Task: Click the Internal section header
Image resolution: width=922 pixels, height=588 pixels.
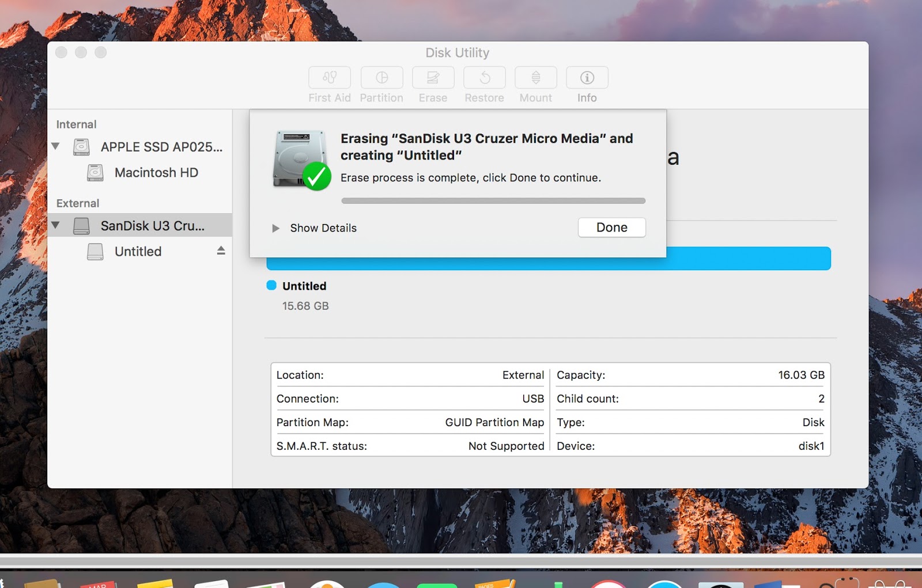Action: coord(76,124)
